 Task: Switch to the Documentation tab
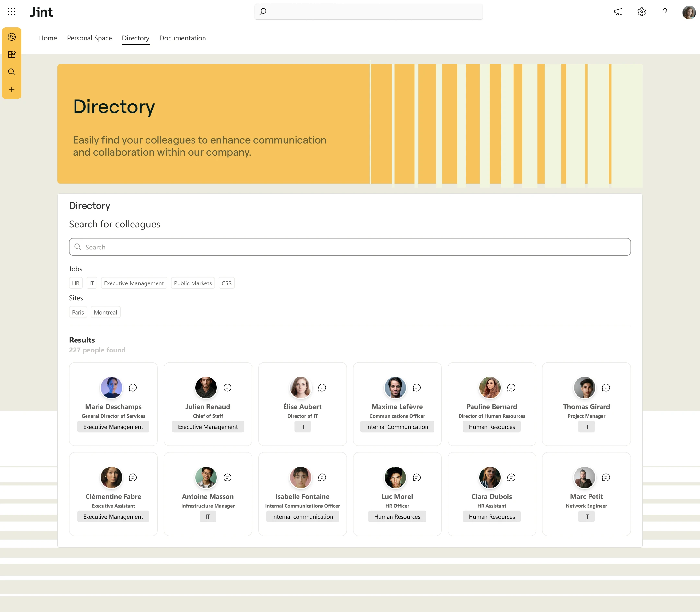click(x=182, y=38)
